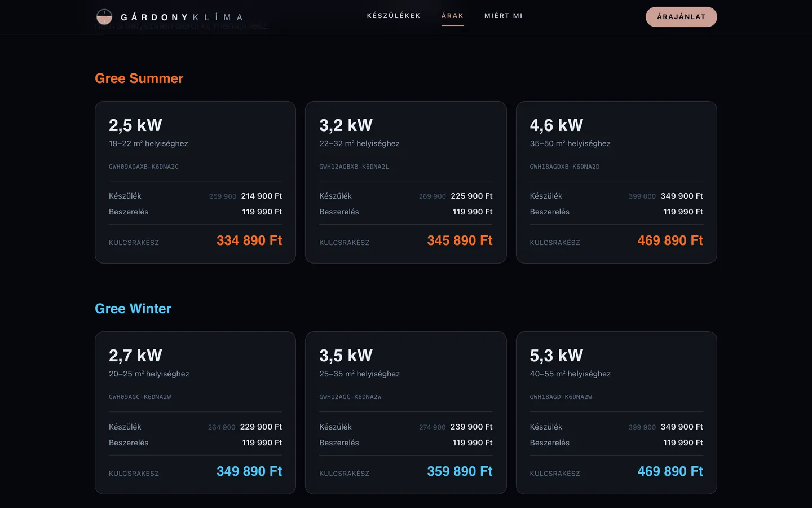Select the ÁRAK navigation tab
The width and height of the screenshot is (812, 508).
pos(452,16)
